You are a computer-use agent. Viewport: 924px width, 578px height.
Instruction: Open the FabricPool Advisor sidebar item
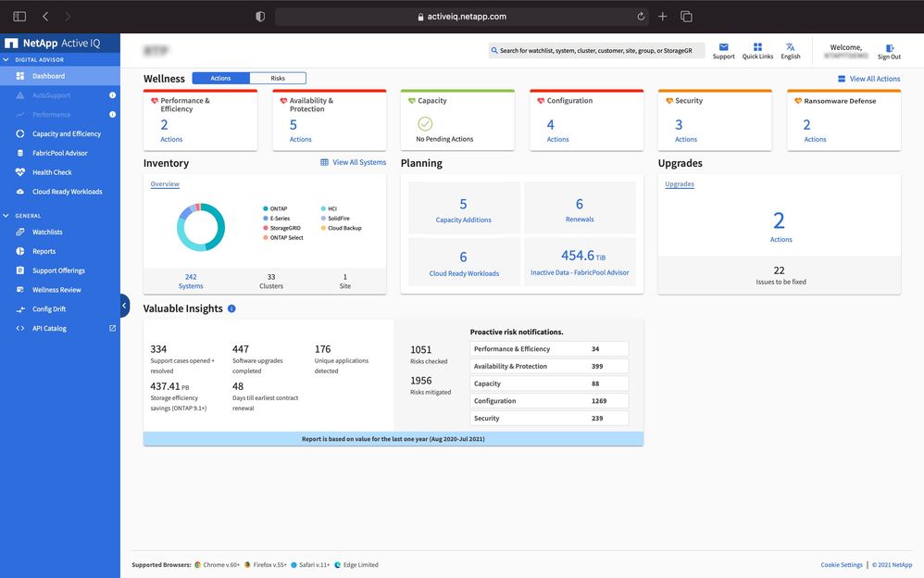pos(59,153)
